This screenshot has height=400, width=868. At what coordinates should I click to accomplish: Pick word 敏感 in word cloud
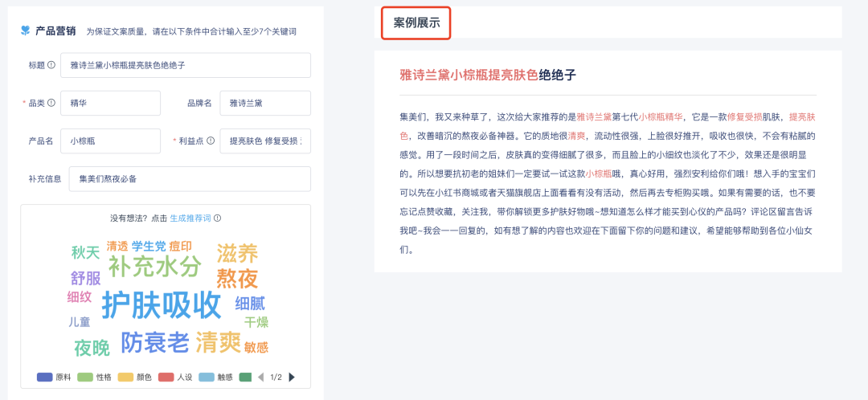pyautogui.click(x=256, y=348)
